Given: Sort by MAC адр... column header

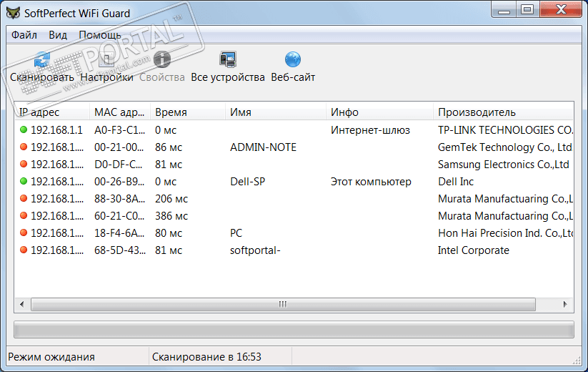Looking at the screenshot, I should [120, 112].
